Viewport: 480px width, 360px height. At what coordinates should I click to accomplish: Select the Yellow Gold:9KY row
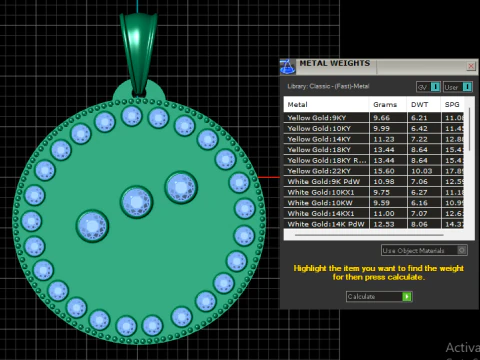374,117
